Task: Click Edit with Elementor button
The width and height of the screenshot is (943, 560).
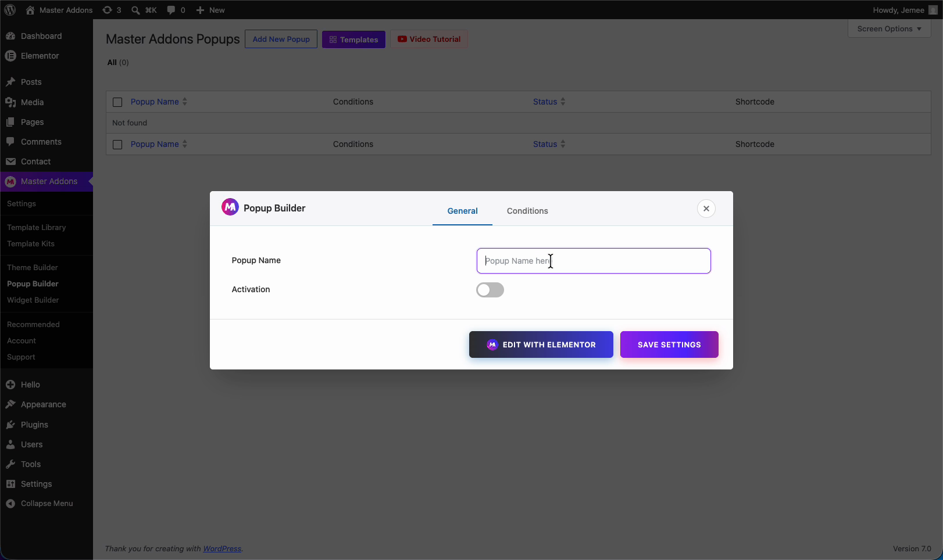Action: [x=541, y=344]
